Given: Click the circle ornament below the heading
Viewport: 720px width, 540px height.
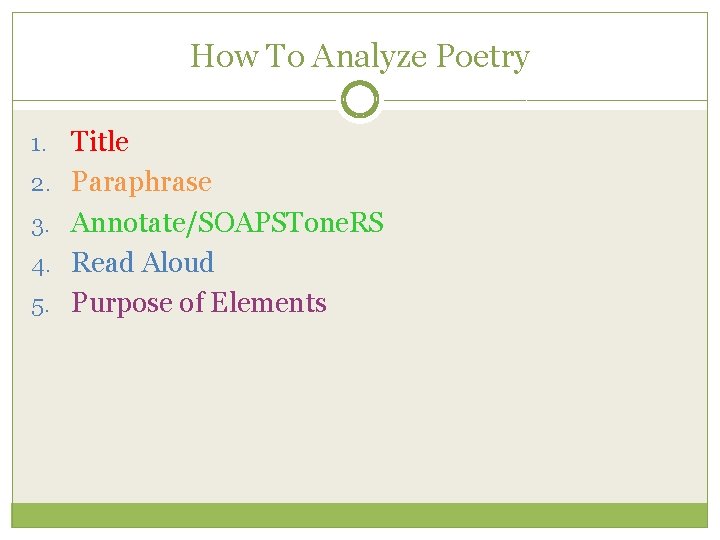Looking at the screenshot, I should tap(359, 100).
